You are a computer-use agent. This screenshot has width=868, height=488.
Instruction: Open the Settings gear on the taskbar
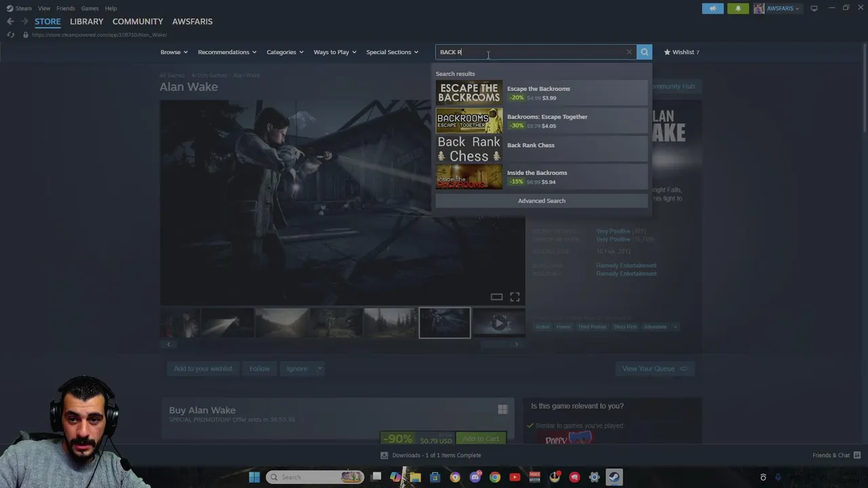594,477
